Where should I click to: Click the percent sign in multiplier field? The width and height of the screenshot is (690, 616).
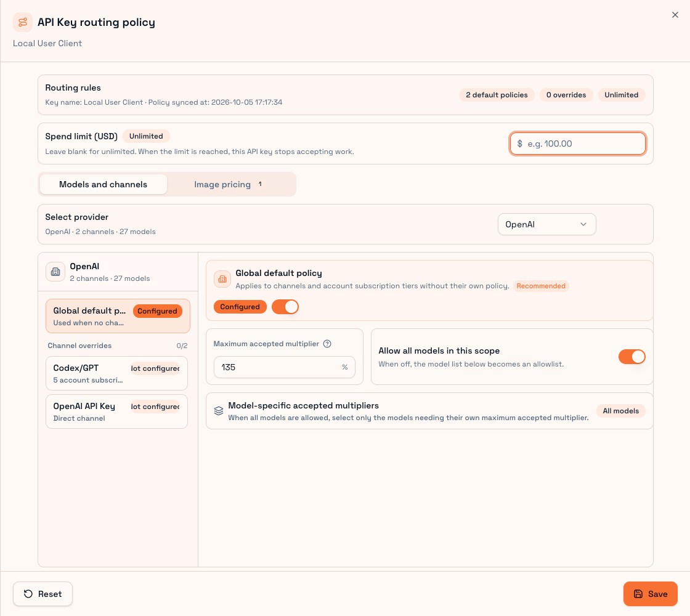(x=345, y=367)
